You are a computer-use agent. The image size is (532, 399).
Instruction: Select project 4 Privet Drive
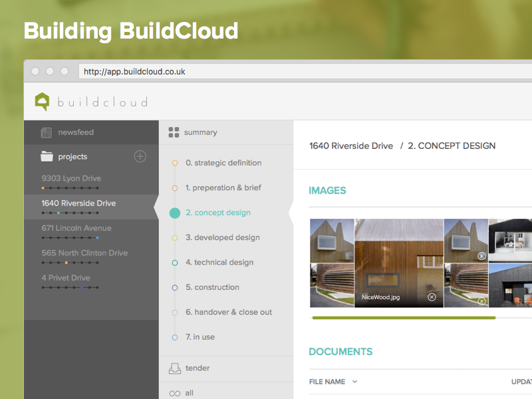coord(66,278)
